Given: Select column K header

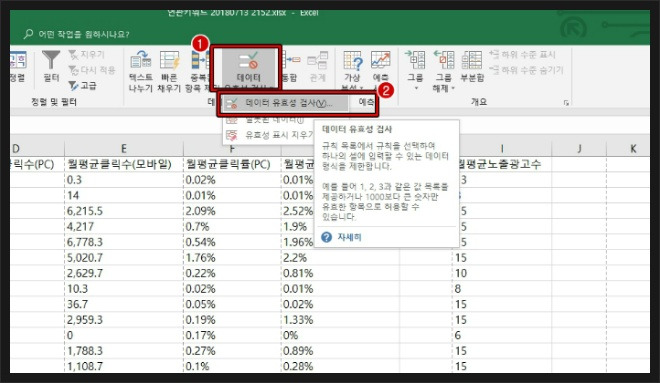Looking at the screenshot, I should [x=628, y=149].
